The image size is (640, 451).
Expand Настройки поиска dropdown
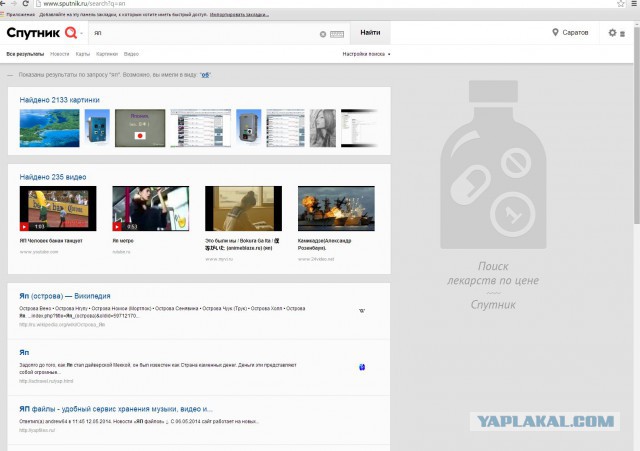[x=366, y=54]
